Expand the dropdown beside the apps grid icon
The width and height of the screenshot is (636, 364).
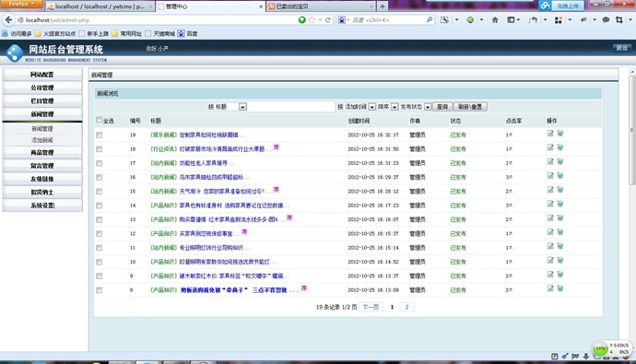coord(570,20)
